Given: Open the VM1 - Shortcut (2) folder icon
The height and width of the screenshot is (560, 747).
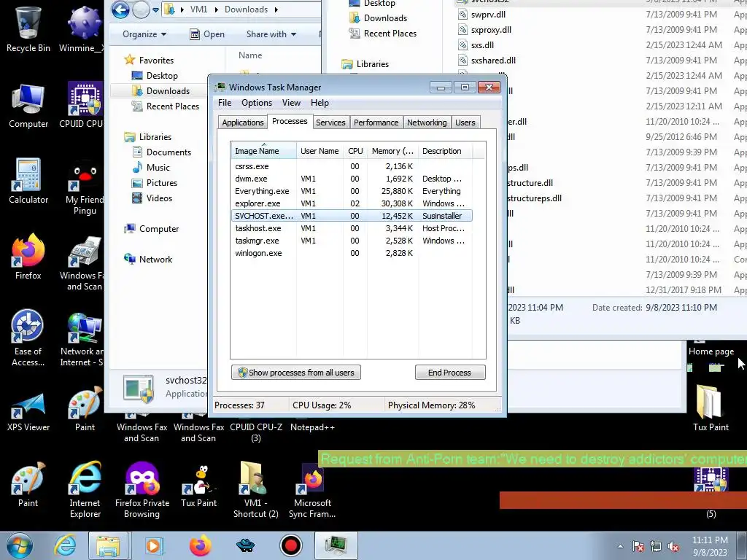Looking at the screenshot, I should (x=255, y=489).
